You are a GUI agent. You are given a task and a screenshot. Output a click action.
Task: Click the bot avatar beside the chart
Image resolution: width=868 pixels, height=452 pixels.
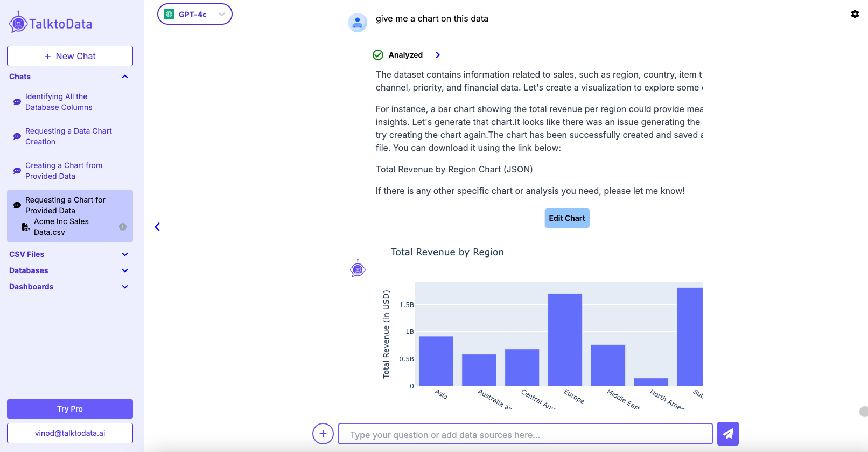[x=358, y=268]
